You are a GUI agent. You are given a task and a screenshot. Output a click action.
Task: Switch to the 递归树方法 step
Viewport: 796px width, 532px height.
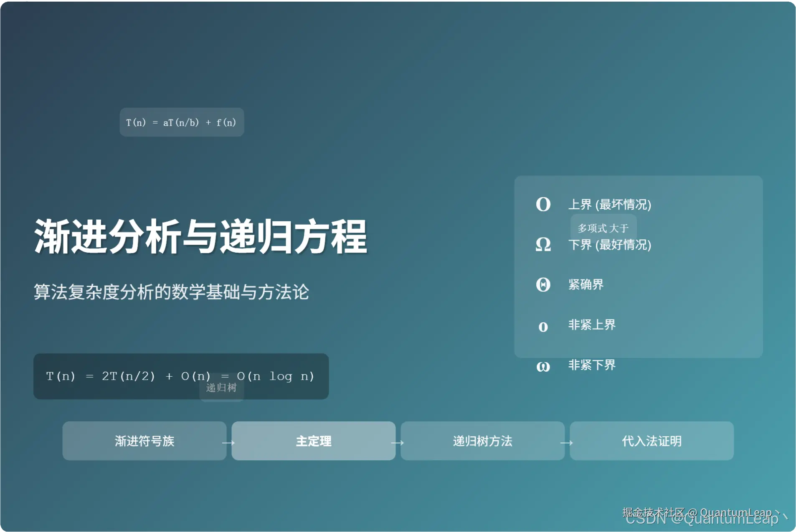[482, 441]
